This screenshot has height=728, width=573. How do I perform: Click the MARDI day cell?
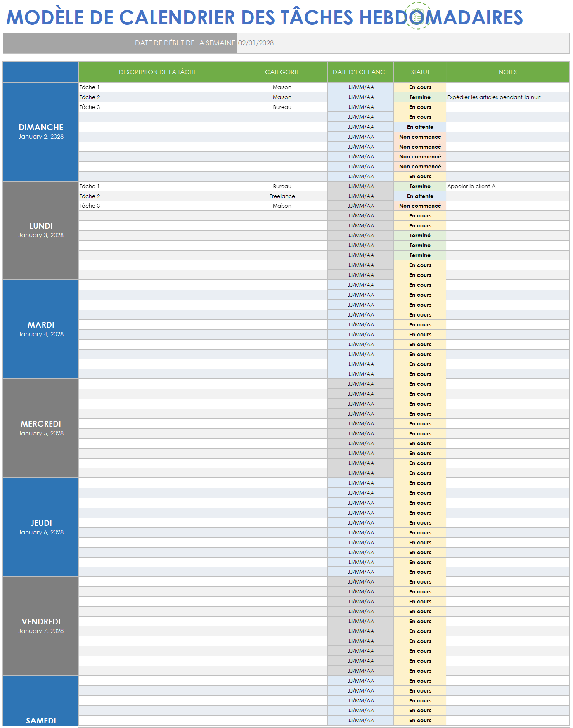(41, 329)
